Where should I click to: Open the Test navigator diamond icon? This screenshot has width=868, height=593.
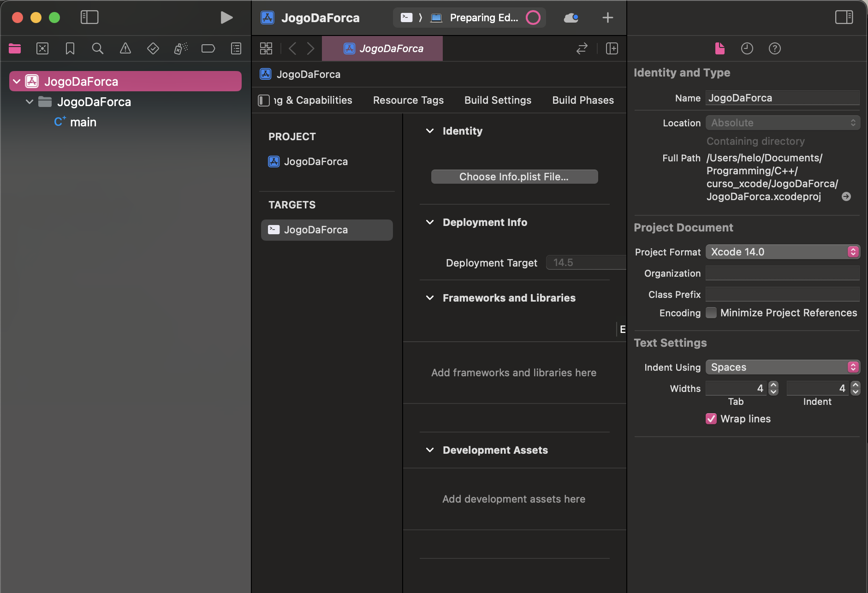(x=153, y=48)
